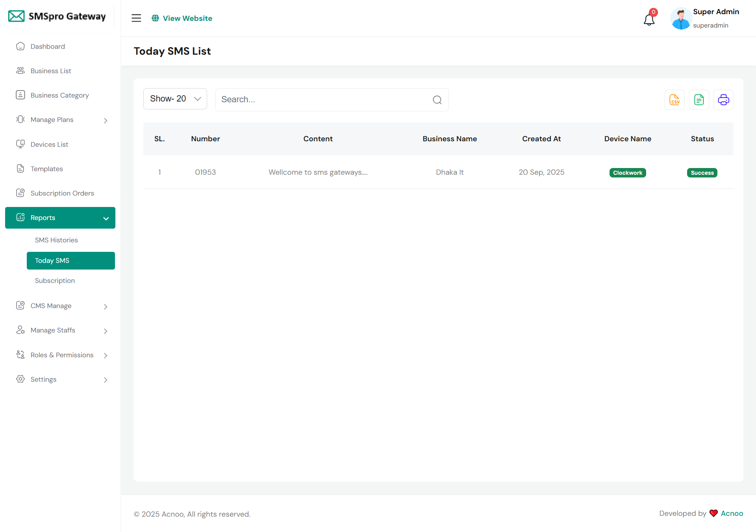Screen dimensions: 756x532
Task: Print the Today SMS list
Action: coord(723,100)
